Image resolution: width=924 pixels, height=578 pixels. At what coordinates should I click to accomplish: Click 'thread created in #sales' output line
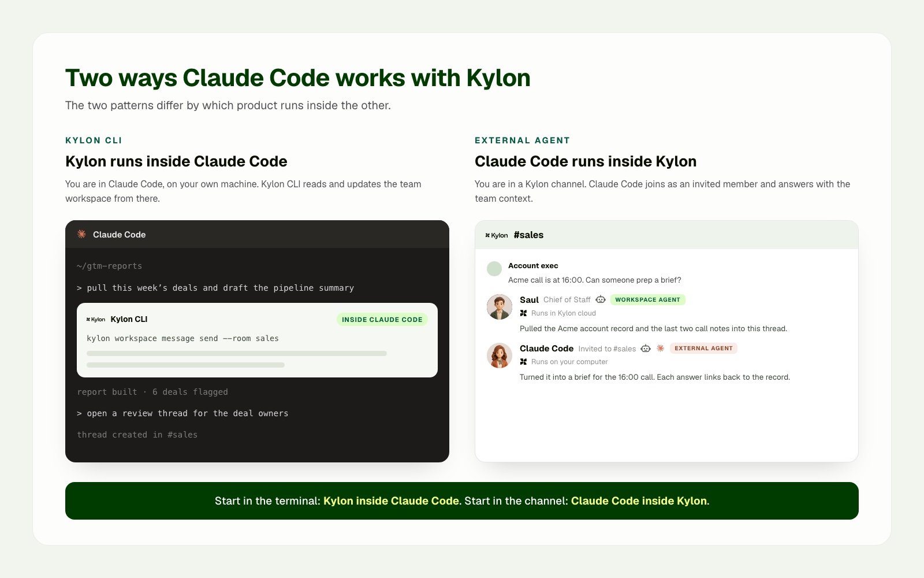click(x=137, y=435)
